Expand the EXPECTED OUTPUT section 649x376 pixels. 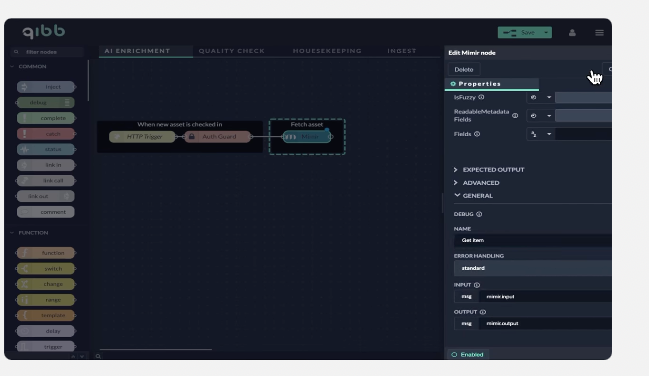tap(489, 170)
